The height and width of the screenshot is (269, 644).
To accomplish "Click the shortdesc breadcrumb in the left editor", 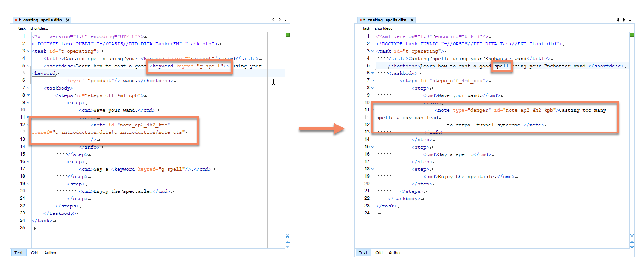I will (39, 28).
